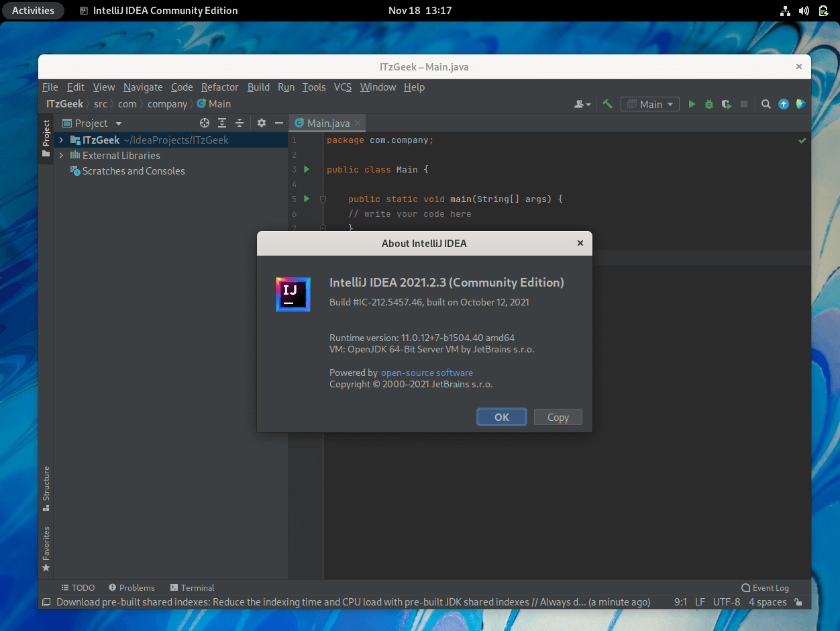The image size is (840, 631).
Task: Open the Code menu
Action: coord(182,87)
